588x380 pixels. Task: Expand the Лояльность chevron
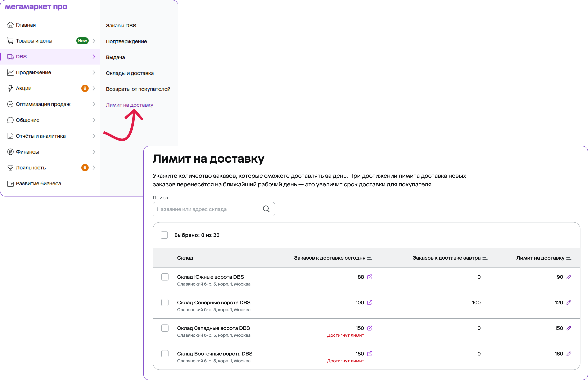click(94, 167)
